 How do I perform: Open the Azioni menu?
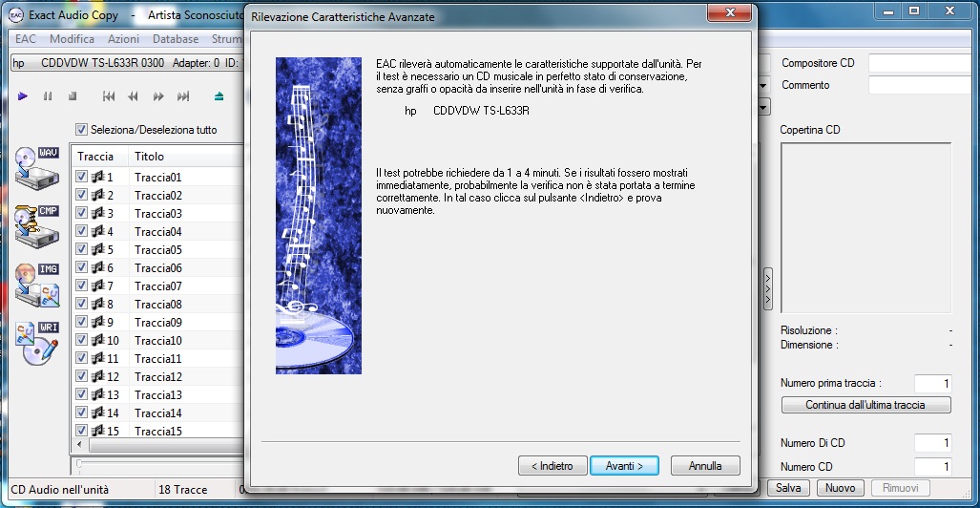(x=124, y=39)
